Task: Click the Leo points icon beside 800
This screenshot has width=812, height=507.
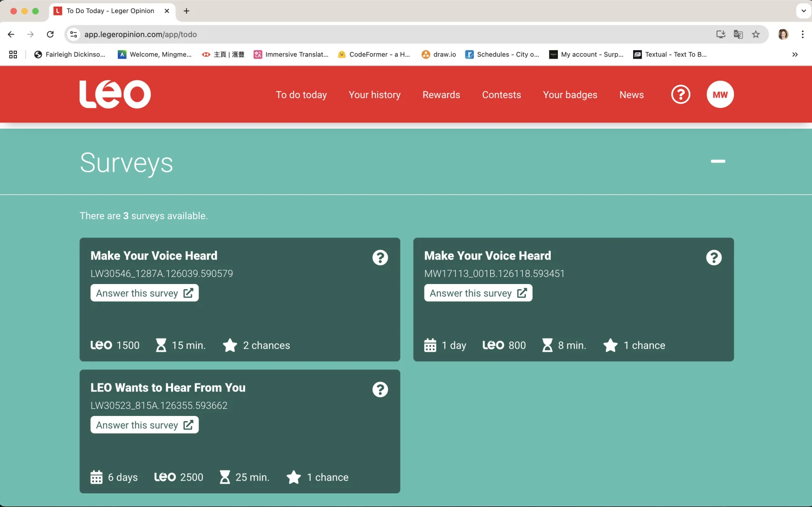Action: (493, 345)
